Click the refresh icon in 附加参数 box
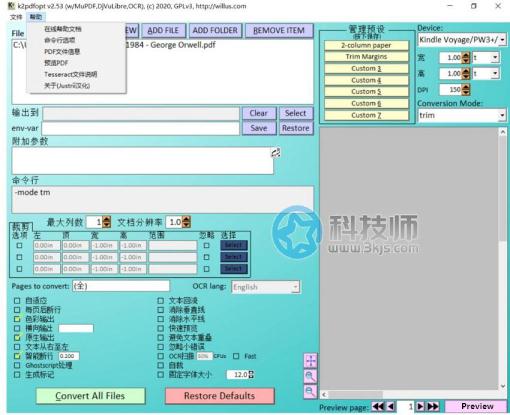 tap(275, 153)
